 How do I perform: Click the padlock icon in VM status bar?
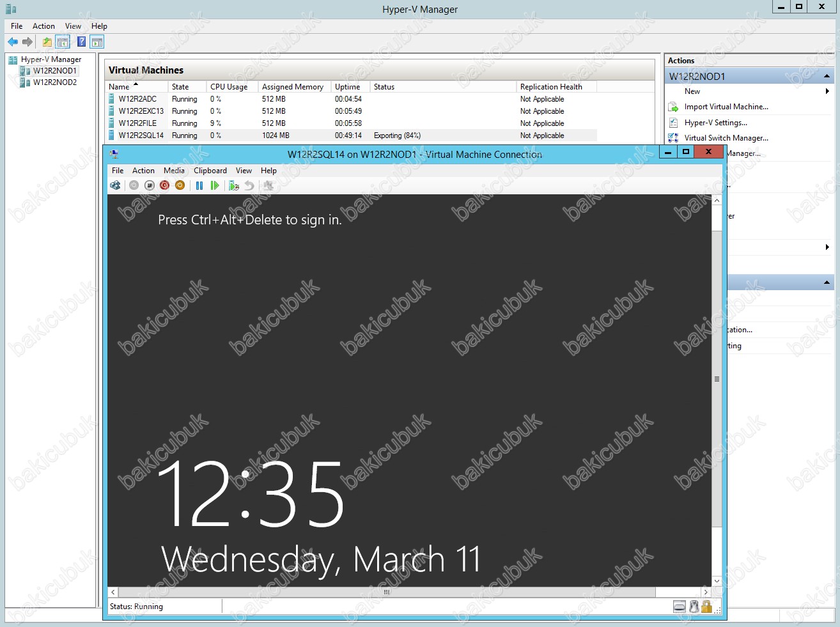tap(706, 607)
